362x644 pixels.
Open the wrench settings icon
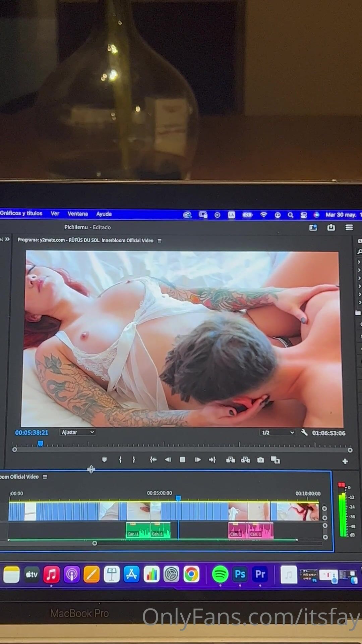pyautogui.click(x=304, y=433)
